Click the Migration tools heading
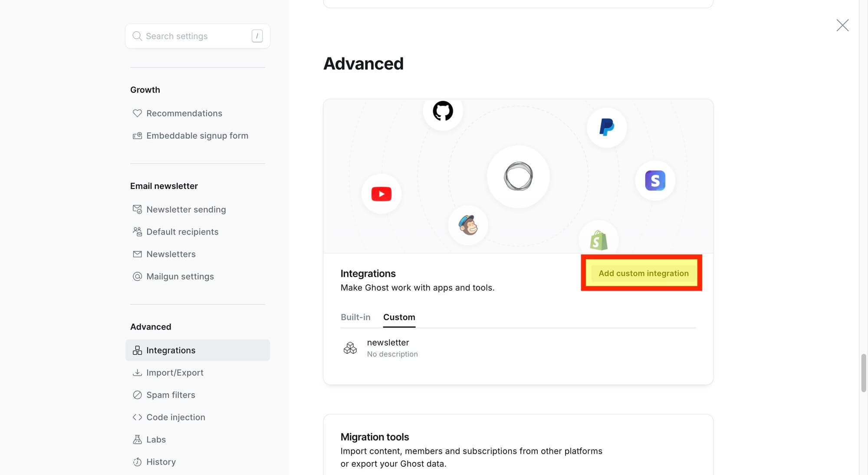Screen dimensions: 868x475 point(375,437)
